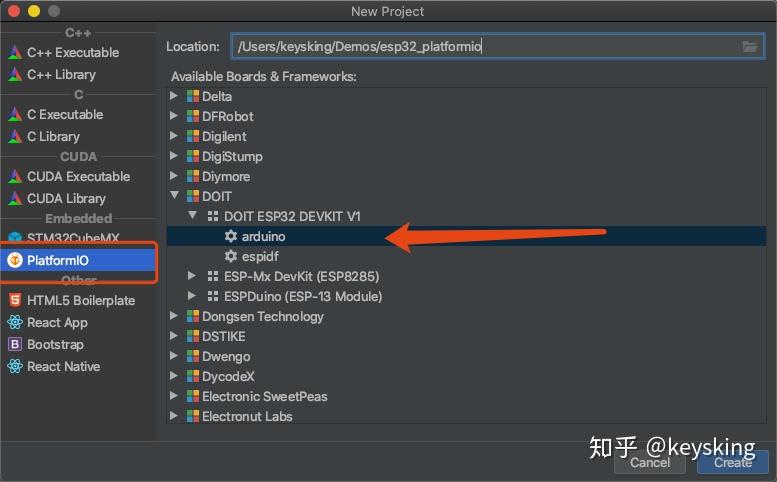The height and width of the screenshot is (482, 777).
Task: Expand the Electronic SweetPeas vendor
Action: pos(173,395)
